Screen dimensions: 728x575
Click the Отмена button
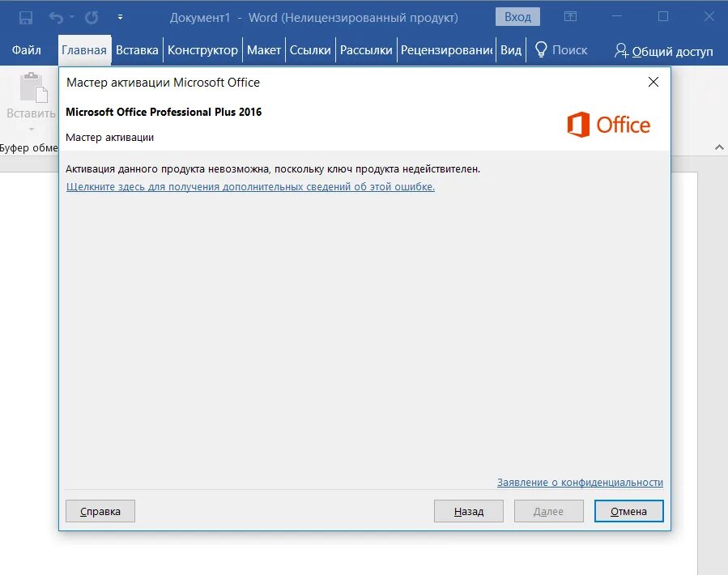pyautogui.click(x=628, y=511)
